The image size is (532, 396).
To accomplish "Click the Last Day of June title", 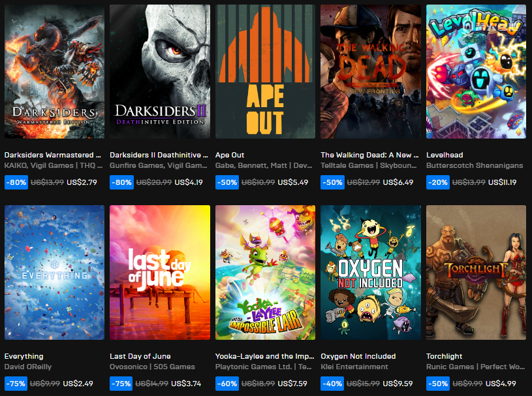I will [140, 356].
